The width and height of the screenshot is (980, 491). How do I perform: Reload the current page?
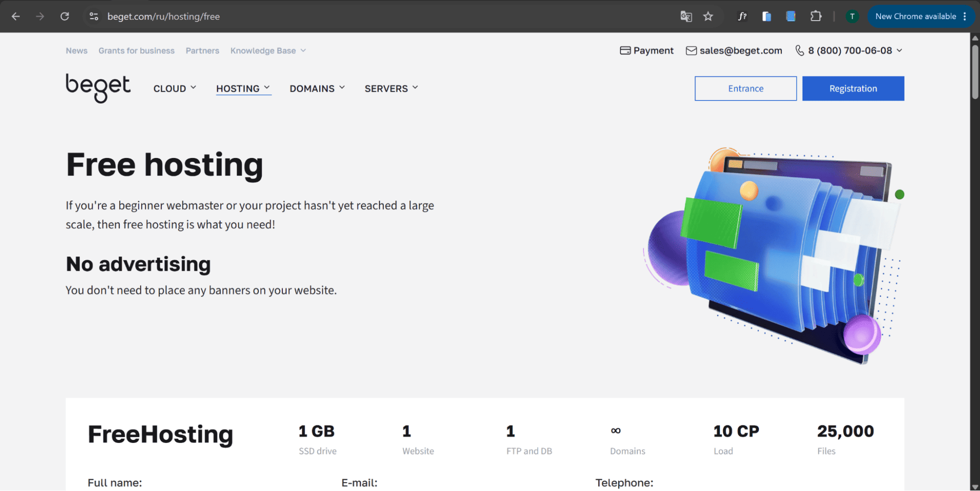[65, 16]
